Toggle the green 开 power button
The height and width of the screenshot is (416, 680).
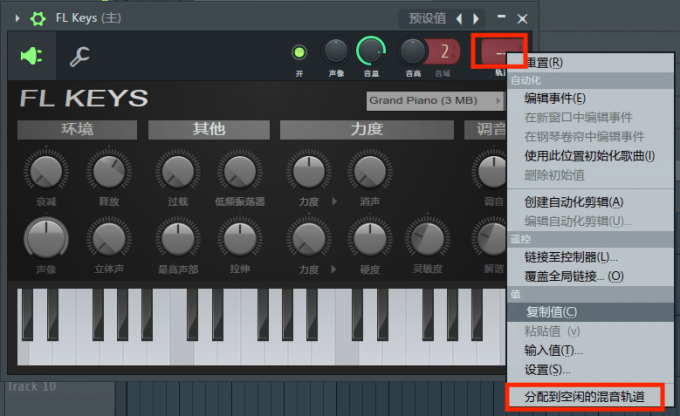point(299,52)
